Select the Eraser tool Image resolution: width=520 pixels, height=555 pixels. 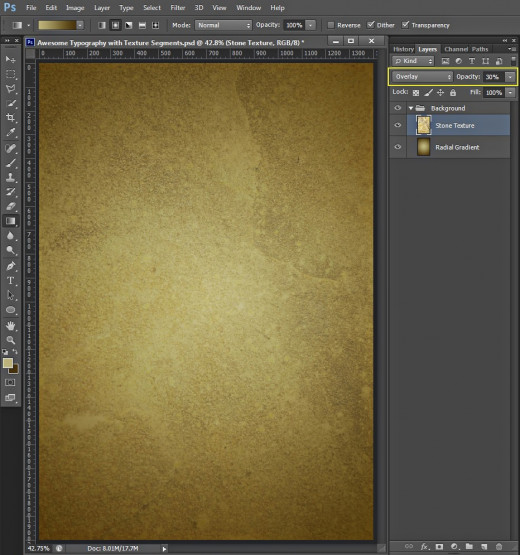click(11, 206)
